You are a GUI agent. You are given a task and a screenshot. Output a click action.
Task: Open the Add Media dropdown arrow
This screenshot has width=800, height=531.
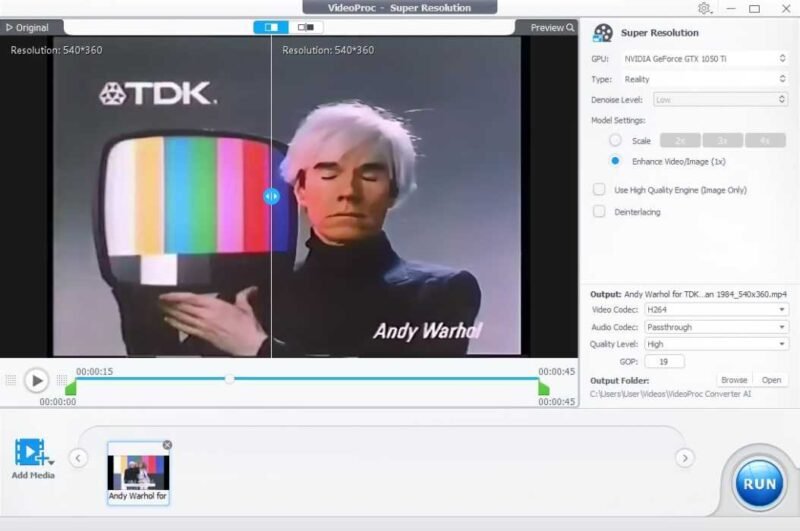click(51, 463)
